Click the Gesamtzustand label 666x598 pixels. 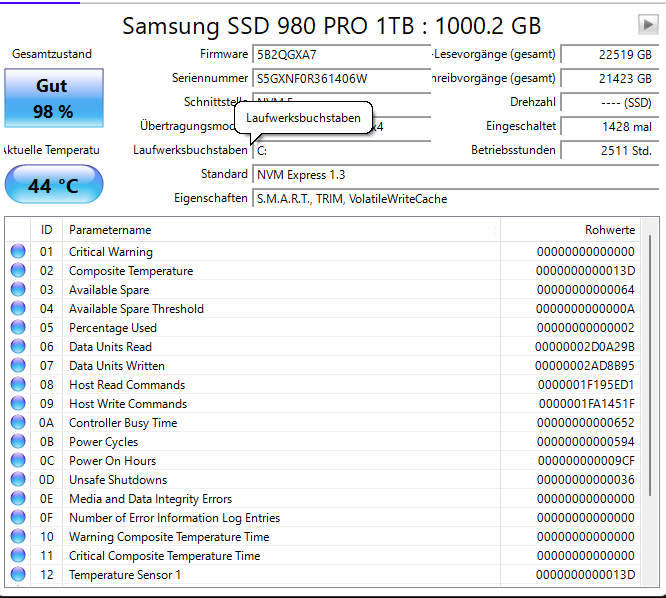click(52, 54)
